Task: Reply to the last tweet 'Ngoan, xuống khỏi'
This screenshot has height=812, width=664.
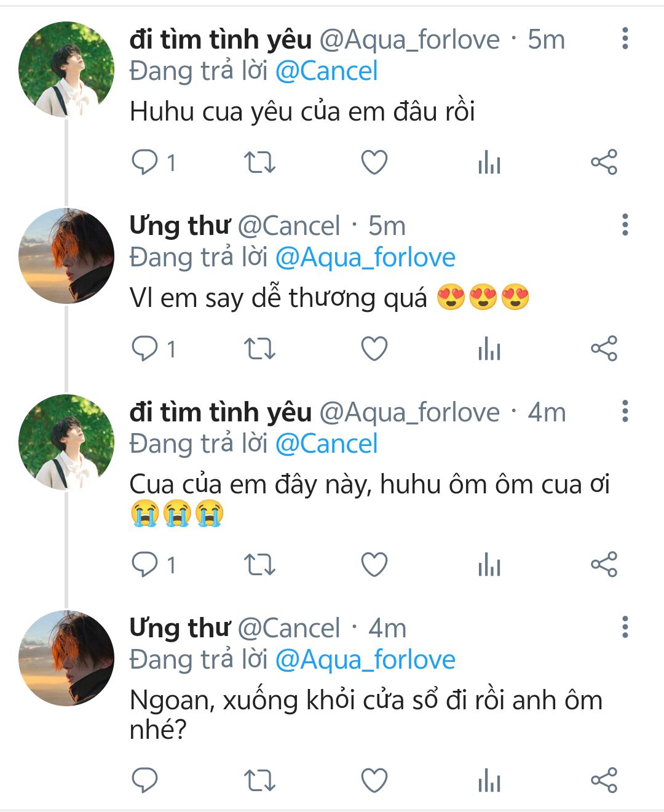Action: click(145, 781)
